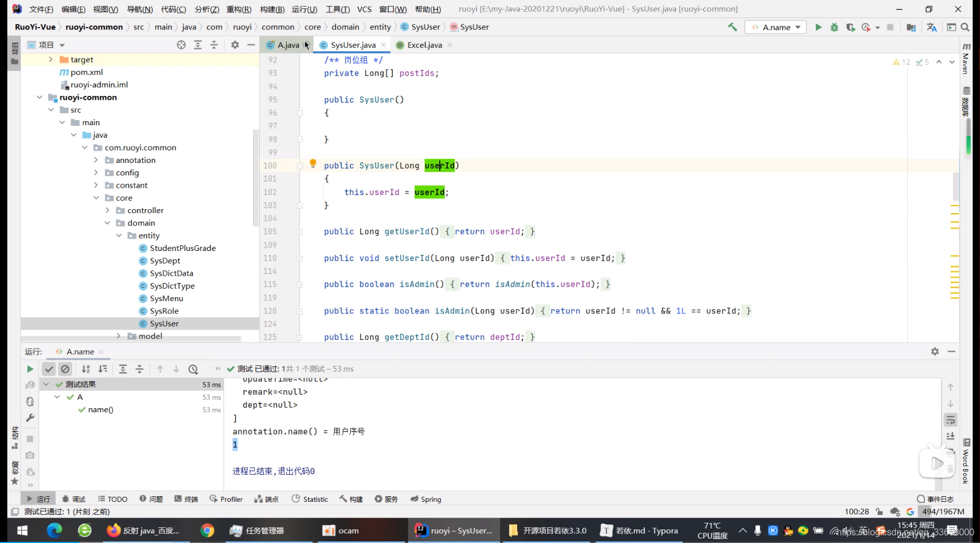Toggle soft-wrap in console output
Image resolution: width=980 pixels, height=543 pixels.
951,420
